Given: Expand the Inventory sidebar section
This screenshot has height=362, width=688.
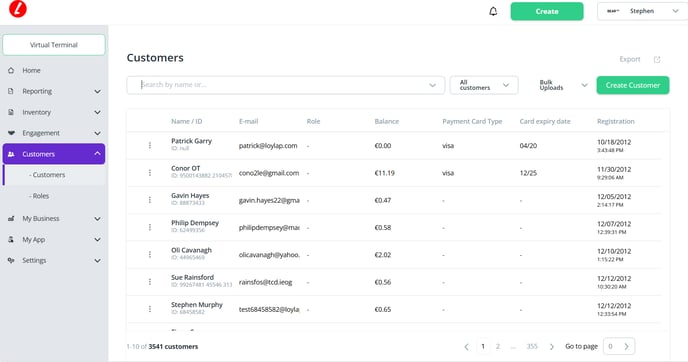Looking at the screenshot, I should 54,112.
